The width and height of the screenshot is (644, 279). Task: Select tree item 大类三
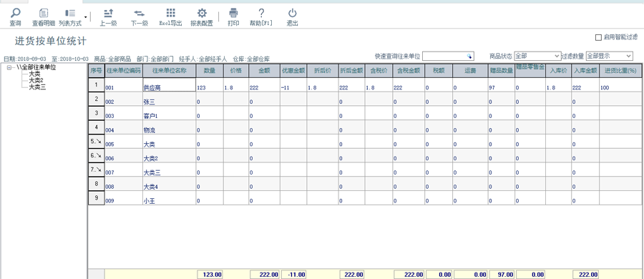[x=36, y=87]
